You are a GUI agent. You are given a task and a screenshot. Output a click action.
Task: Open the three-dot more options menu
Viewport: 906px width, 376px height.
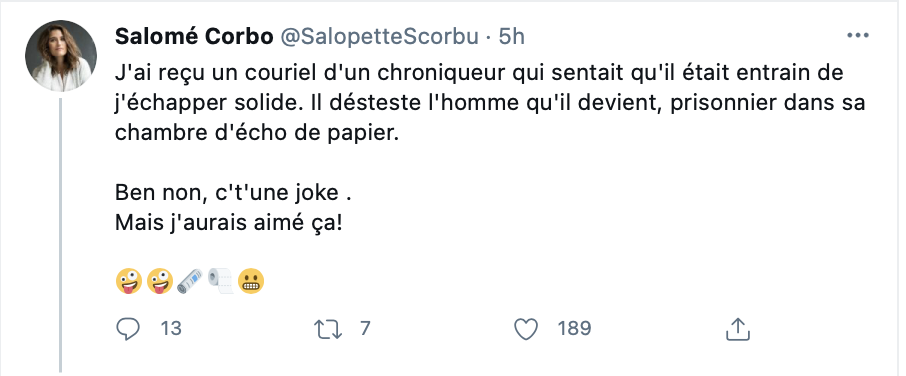pos(857,36)
